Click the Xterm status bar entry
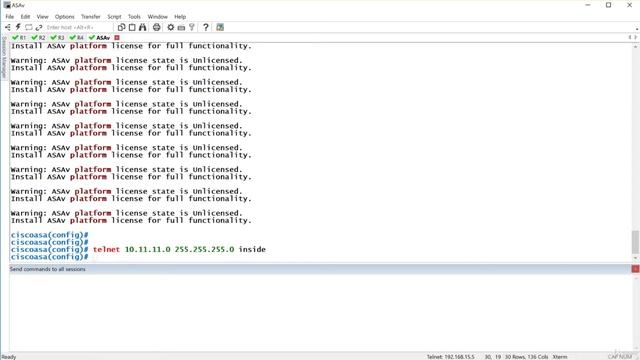640x360 pixels. (560, 357)
